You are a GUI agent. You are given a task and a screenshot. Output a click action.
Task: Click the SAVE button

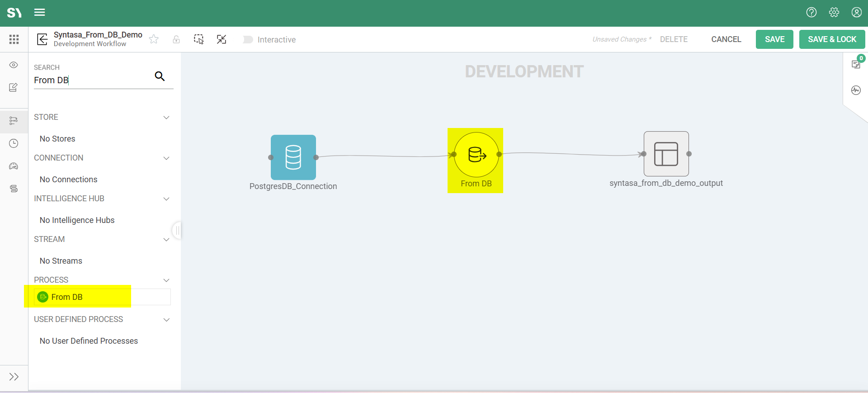pos(774,39)
